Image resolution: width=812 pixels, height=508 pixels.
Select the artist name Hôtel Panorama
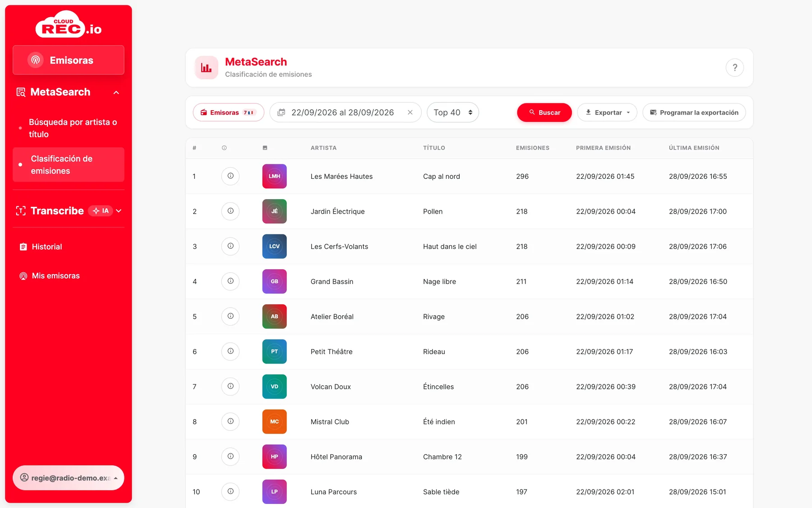coord(336,457)
